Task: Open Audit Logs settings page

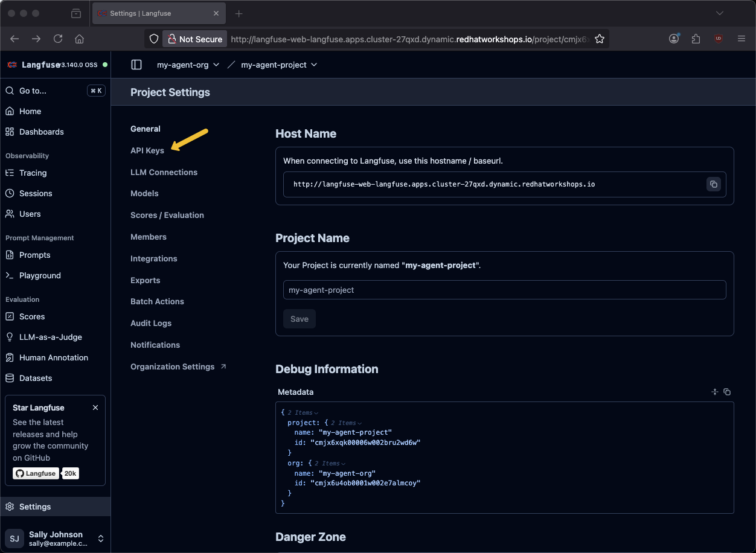Action: coord(151,323)
